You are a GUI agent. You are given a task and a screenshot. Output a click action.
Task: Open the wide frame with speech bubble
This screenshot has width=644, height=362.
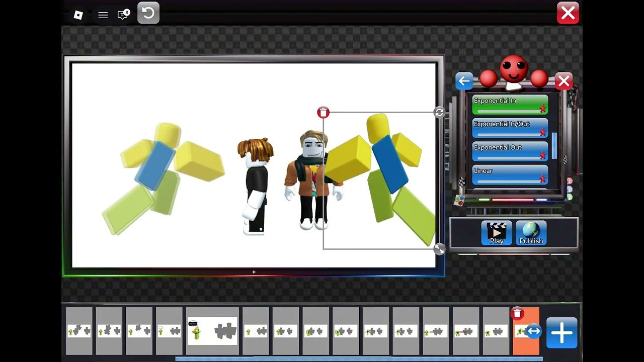[212, 331]
